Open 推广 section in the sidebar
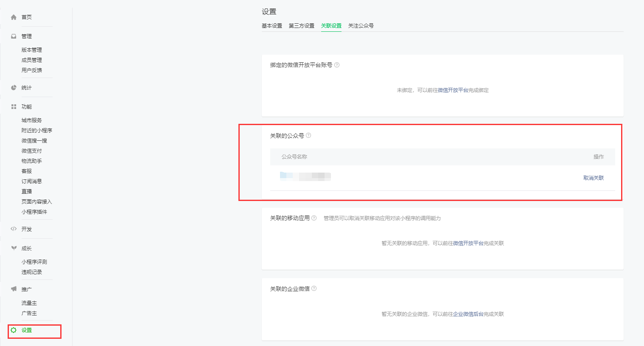The width and height of the screenshot is (644, 346). pyautogui.click(x=27, y=289)
